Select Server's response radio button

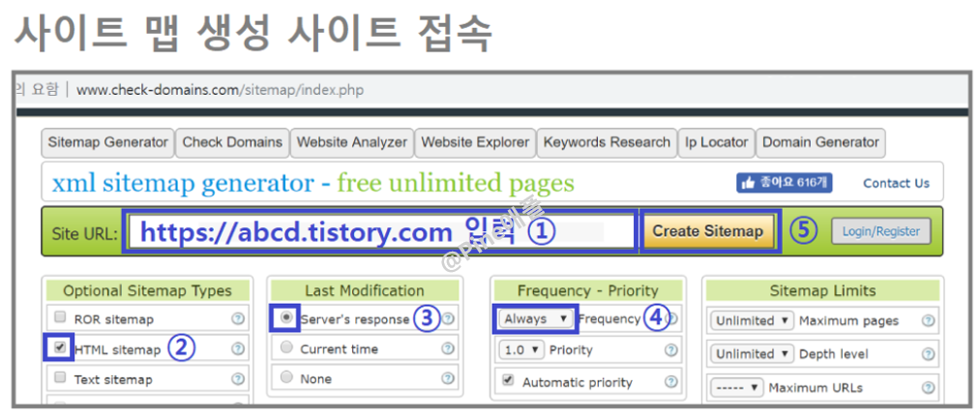tap(286, 317)
